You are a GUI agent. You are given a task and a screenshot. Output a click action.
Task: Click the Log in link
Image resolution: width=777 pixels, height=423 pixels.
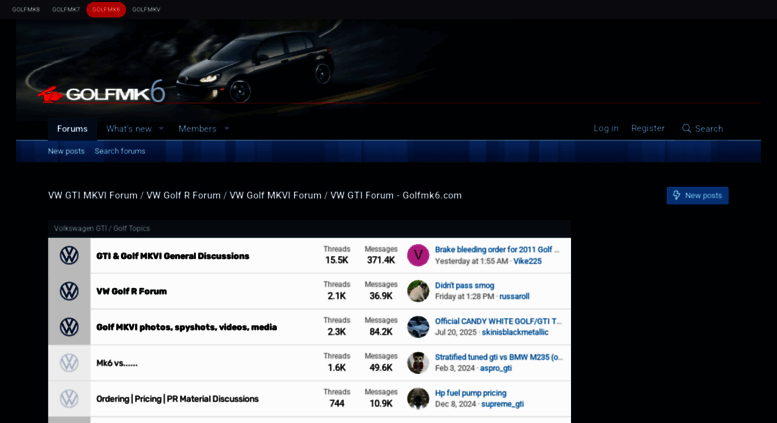[606, 128]
